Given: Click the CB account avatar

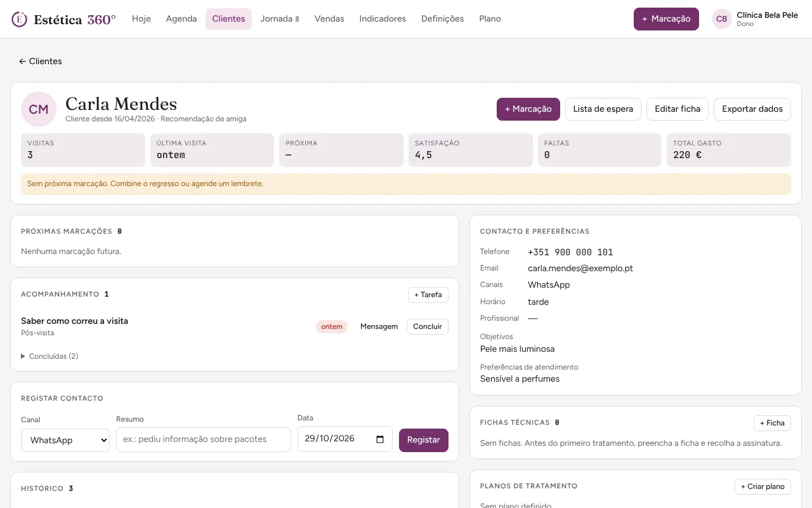Looking at the screenshot, I should 722,19.
